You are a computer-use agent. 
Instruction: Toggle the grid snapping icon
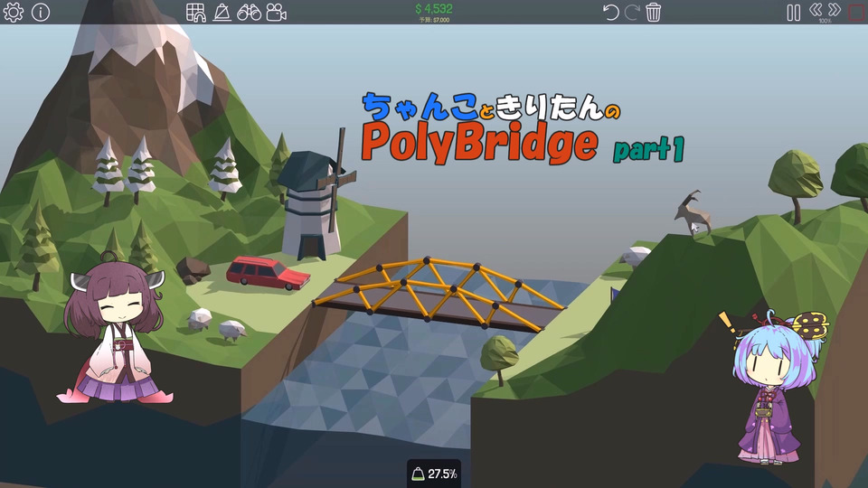pyautogui.click(x=196, y=12)
